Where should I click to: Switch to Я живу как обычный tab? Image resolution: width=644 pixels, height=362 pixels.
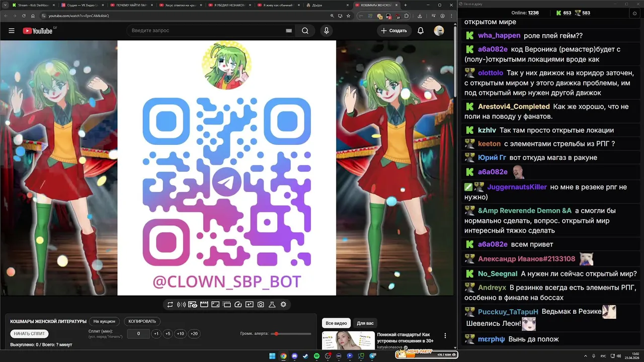(x=278, y=5)
